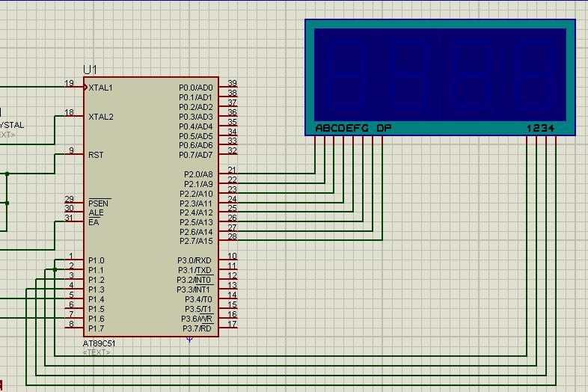Click the P3.0/RXD pin label
Viewport: 588px width, 392px height.
195,260
